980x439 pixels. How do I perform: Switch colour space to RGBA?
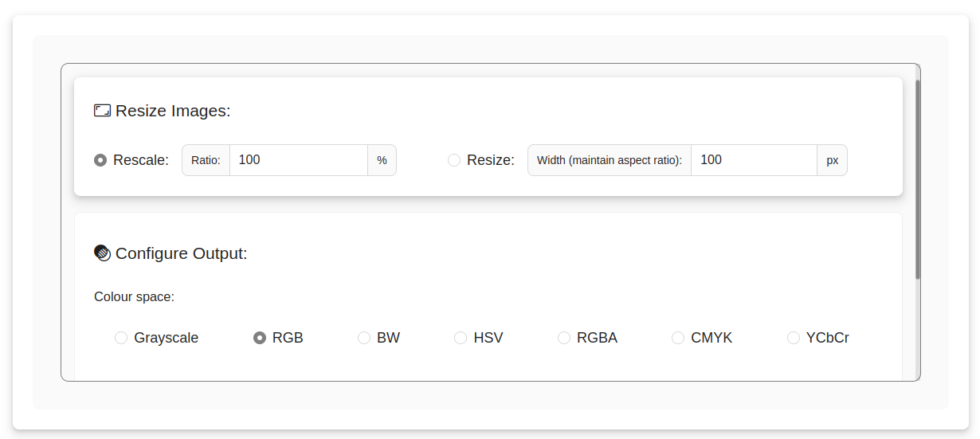tap(564, 338)
